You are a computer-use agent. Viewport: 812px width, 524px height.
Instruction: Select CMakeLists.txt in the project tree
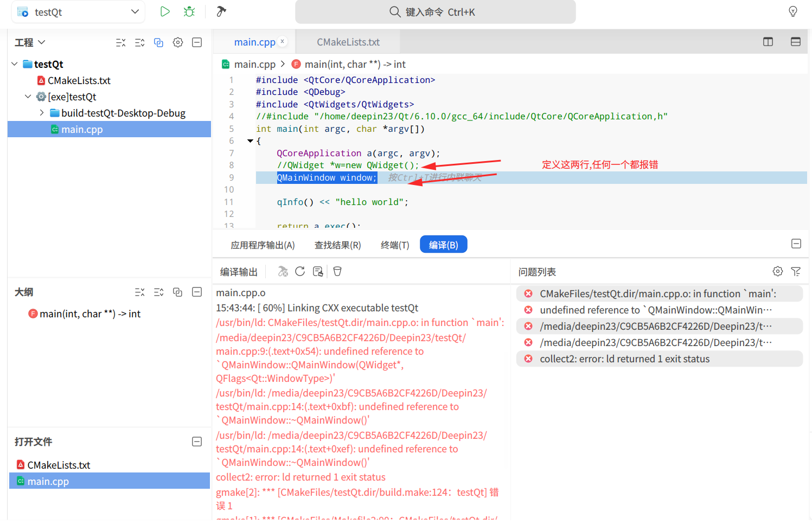pos(79,80)
